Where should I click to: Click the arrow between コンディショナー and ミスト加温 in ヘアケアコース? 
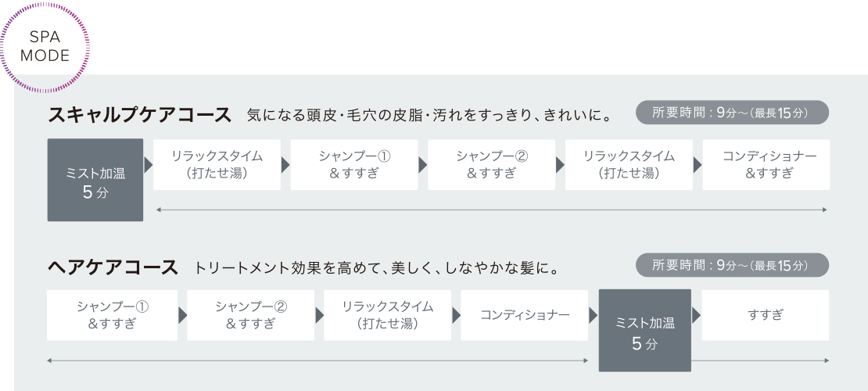coord(593,315)
